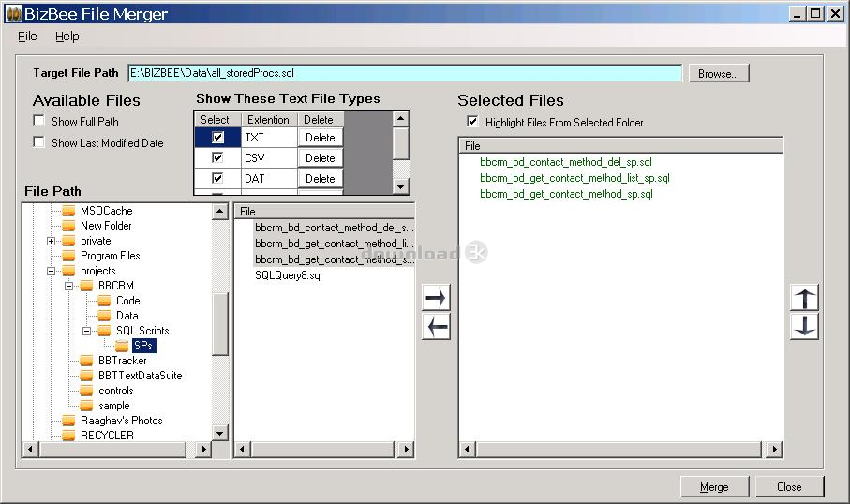Move selected file up with up arrow
The height and width of the screenshot is (504, 850).
tap(804, 298)
